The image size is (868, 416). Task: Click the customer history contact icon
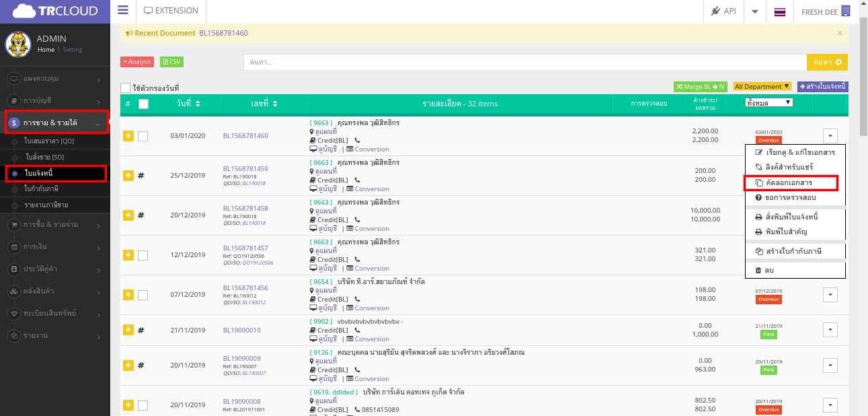14,269
